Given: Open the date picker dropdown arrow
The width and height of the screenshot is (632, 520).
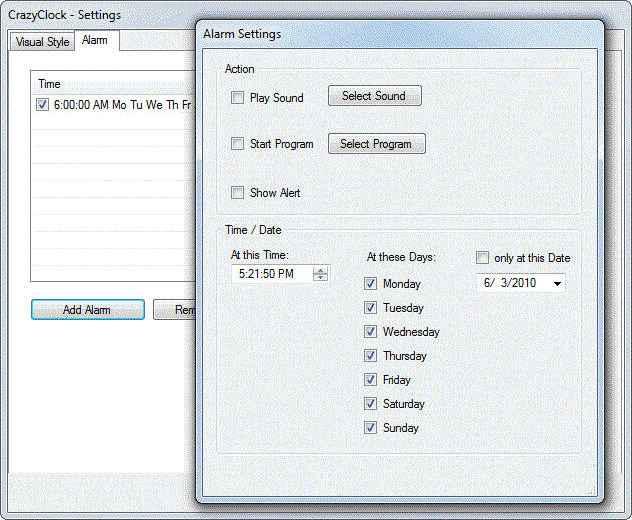Looking at the screenshot, I should pyautogui.click(x=556, y=284).
